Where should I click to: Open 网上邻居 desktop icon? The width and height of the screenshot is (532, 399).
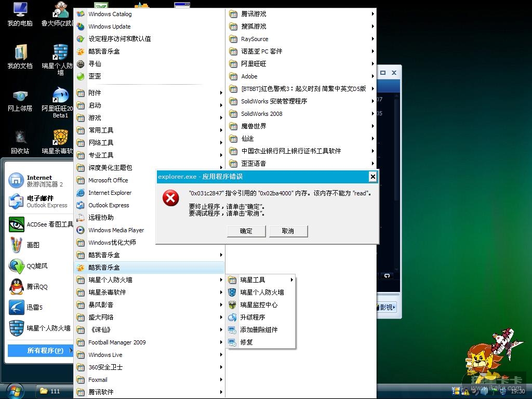[20, 100]
